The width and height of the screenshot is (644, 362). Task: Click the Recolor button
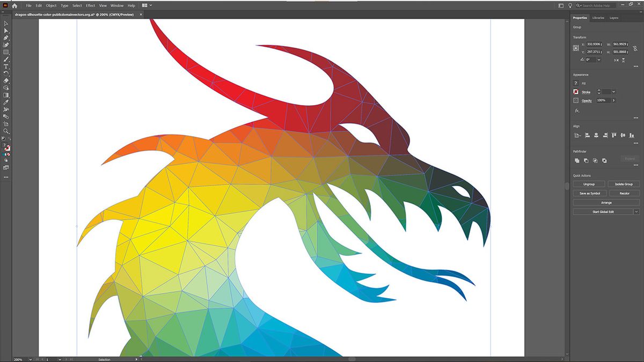624,193
